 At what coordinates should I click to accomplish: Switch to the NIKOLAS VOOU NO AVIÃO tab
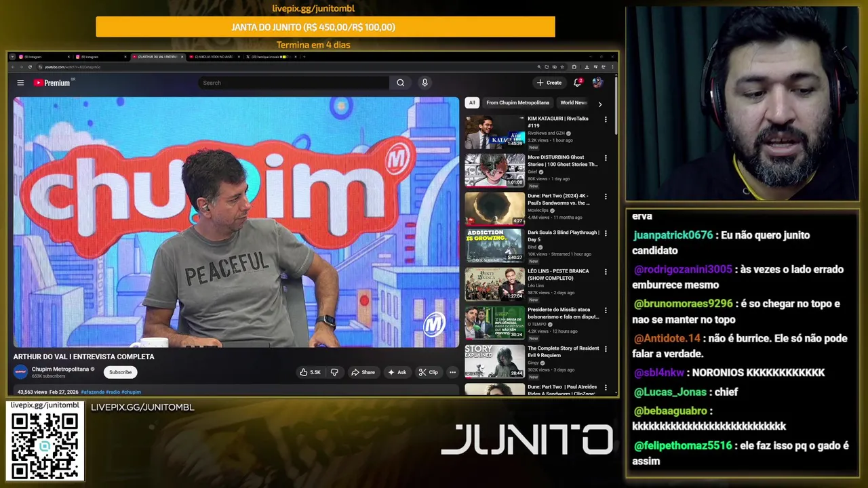[214, 57]
